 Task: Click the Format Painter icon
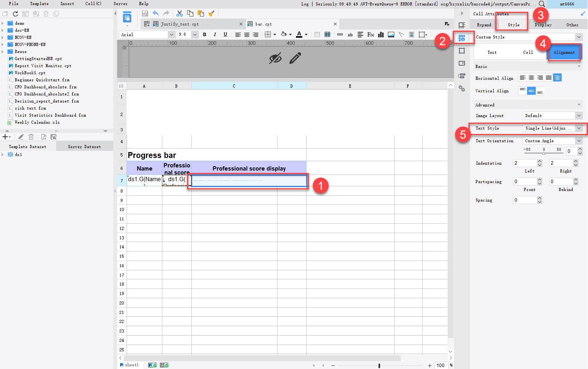coord(211,13)
